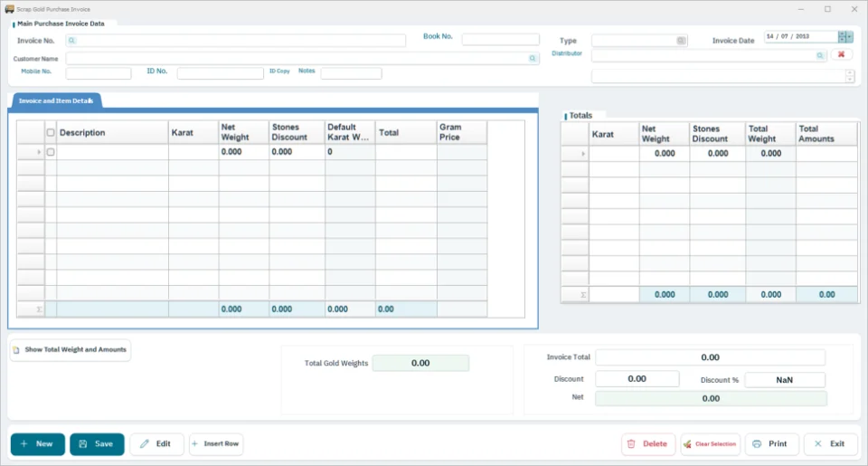
Task: Toggle the header select-all checkbox beside Description
Action: click(51, 132)
